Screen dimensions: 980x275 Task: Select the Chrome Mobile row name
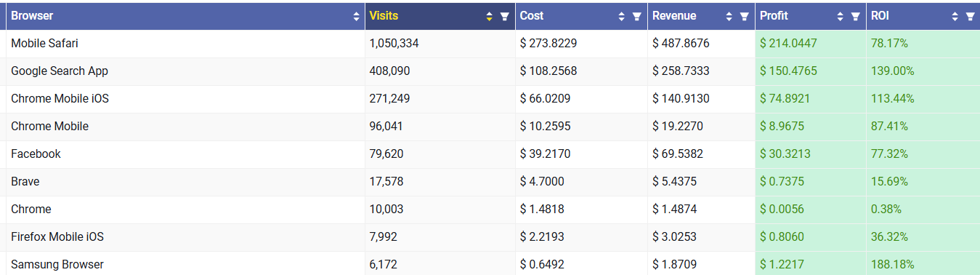click(49, 127)
